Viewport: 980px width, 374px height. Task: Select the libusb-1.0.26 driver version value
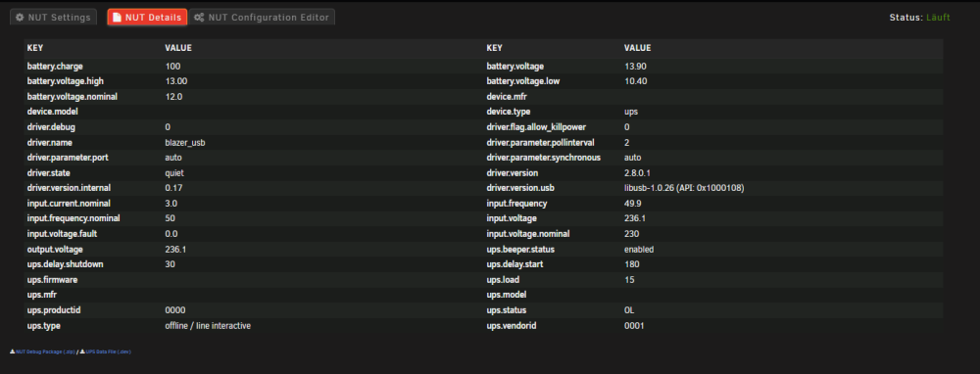click(x=684, y=188)
